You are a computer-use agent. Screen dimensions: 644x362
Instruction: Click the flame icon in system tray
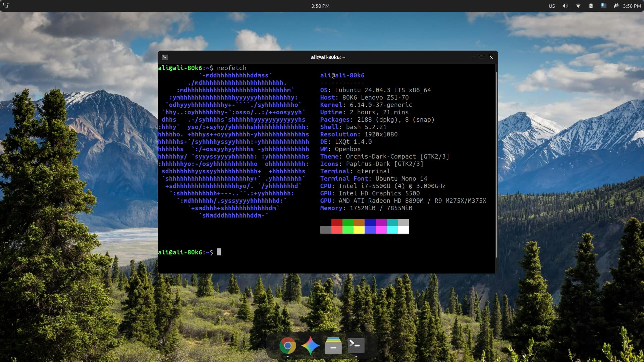(x=616, y=6)
